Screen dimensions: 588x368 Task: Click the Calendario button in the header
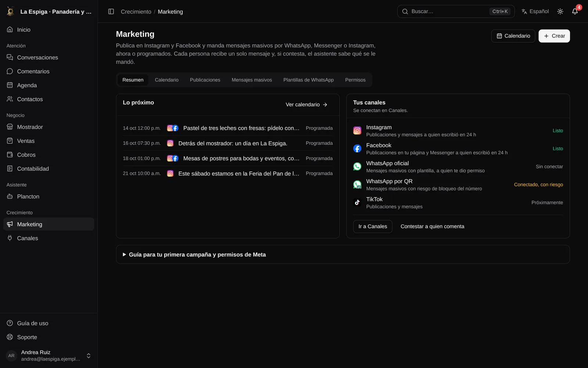[x=513, y=36]
